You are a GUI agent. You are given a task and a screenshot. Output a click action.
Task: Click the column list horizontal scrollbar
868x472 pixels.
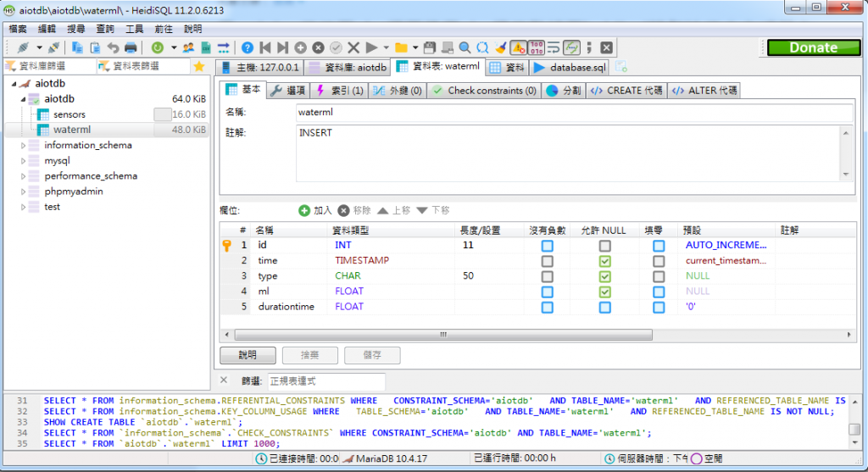pos(443,335)
